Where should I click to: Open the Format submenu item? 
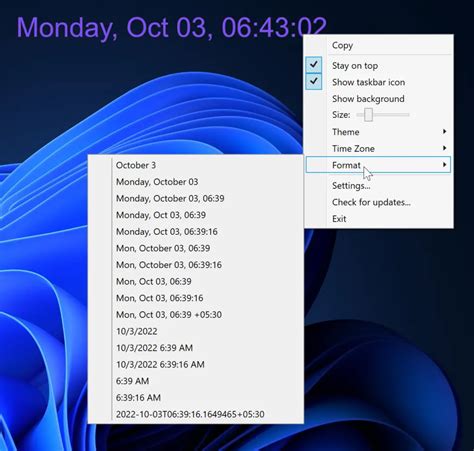pyautogui.click(x=378, y=165)
